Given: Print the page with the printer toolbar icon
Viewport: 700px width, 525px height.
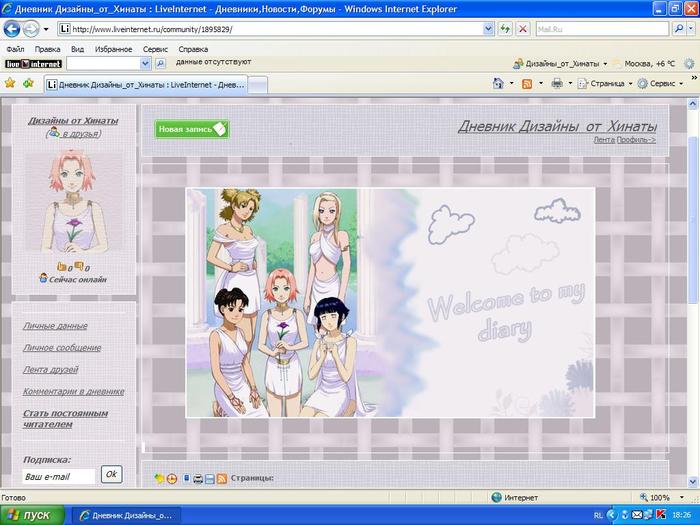Looking at the screenshot, I should 557,83.
